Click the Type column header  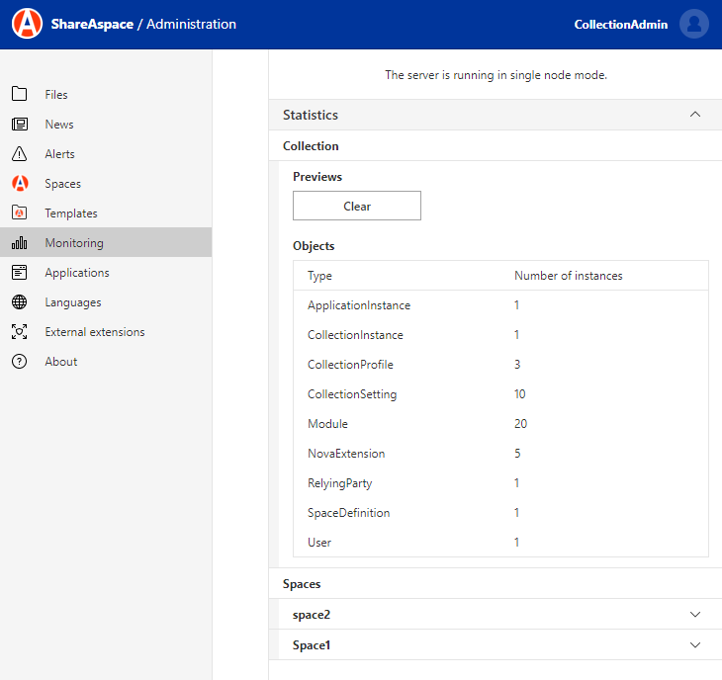point(320,276)
